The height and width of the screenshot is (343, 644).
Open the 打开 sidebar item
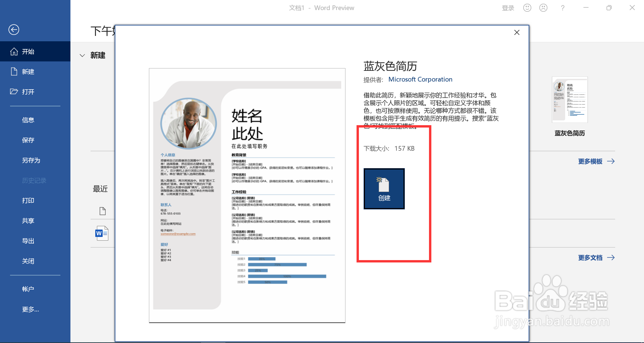(35, 92)
